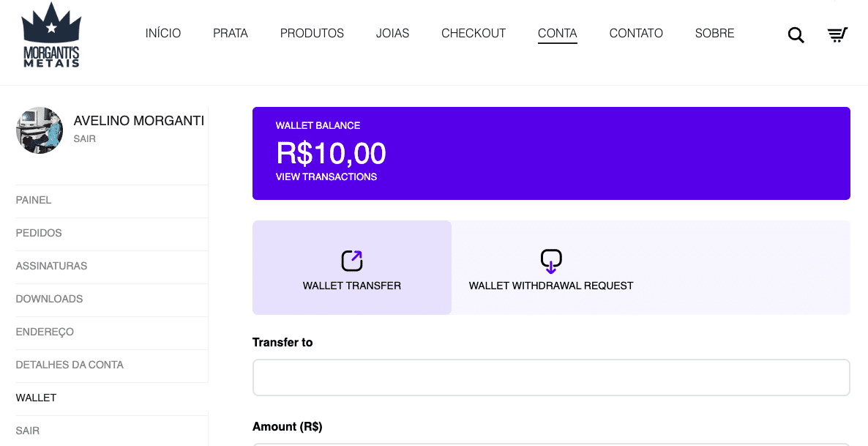
Task: Click Avelino Morganti's profile avatar
Action: click(40, 130)
